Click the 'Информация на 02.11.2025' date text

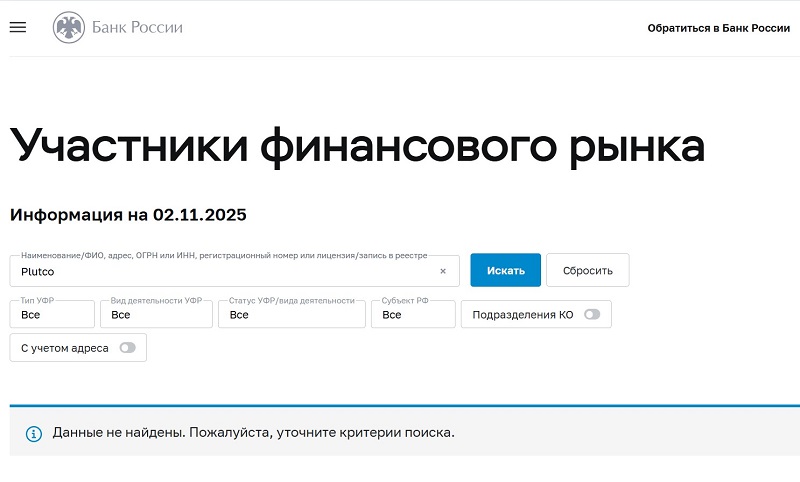point(128,215)
